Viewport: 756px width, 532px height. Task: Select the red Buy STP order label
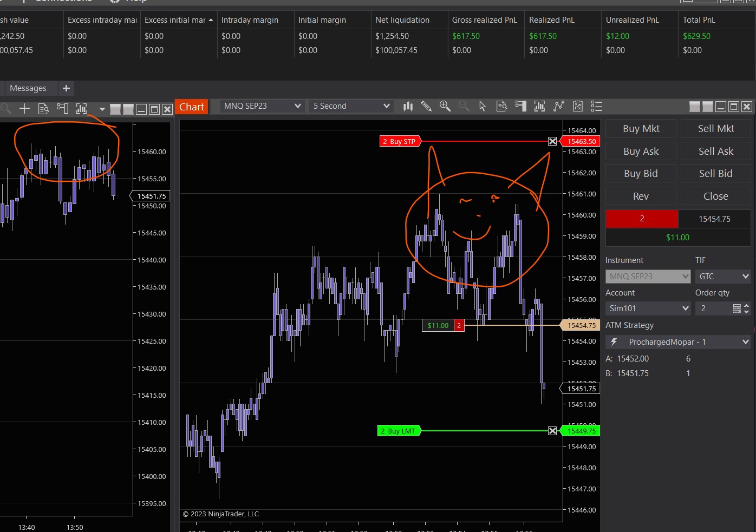point(400,141)
